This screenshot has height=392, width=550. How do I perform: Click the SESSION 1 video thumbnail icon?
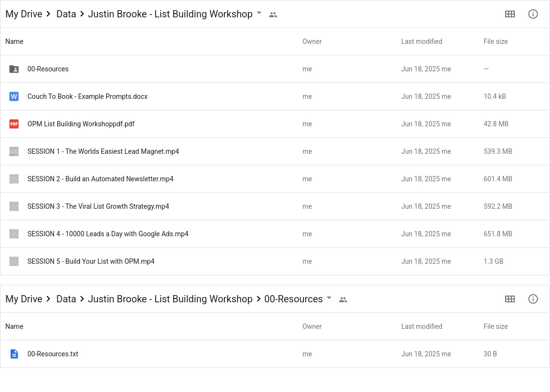(x=14, y=151)
